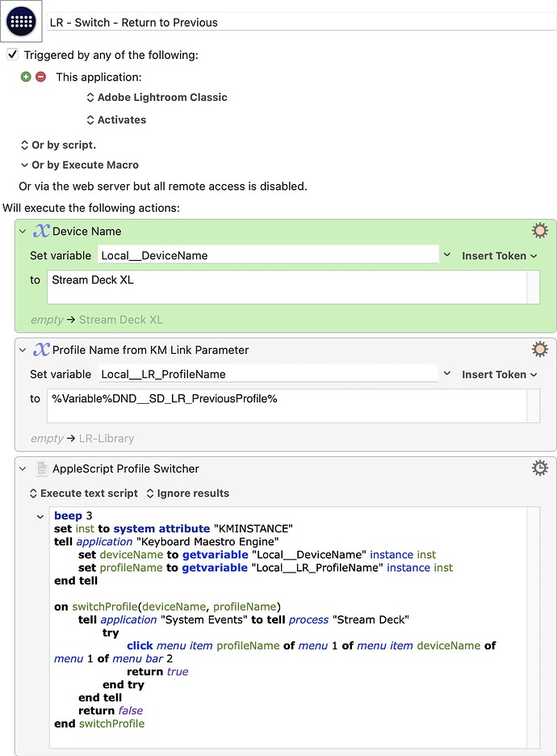Open the Adobe Lightroom Classic application popup
This screenshot has height=756, width=557.
(157, 98)
